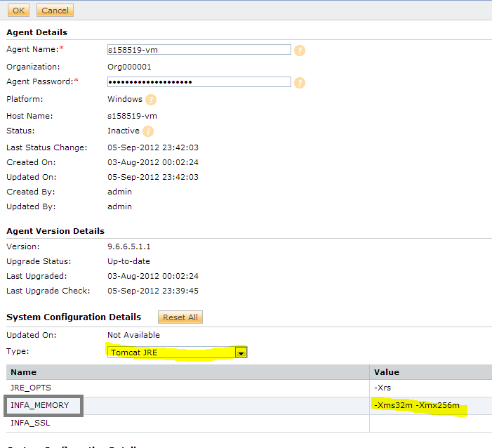The width and height of the screenshot is (492, 448).
Task: Click the Name column header
Action: click(x=187, y=372)
